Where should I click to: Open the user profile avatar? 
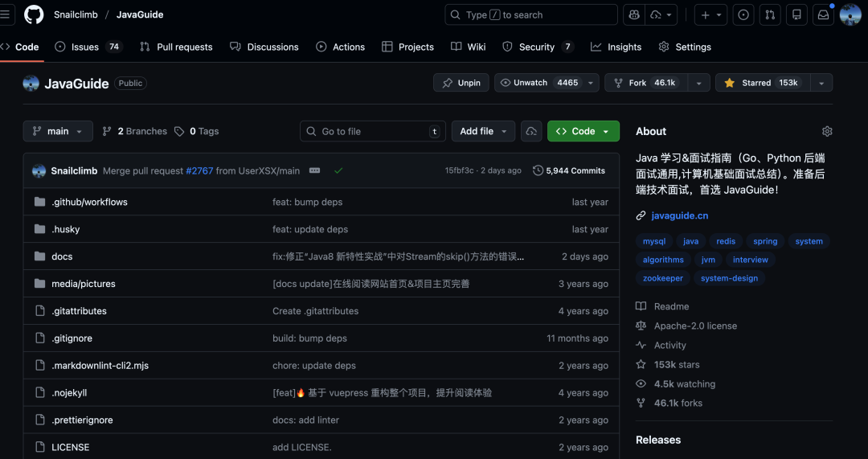(850, 14)
